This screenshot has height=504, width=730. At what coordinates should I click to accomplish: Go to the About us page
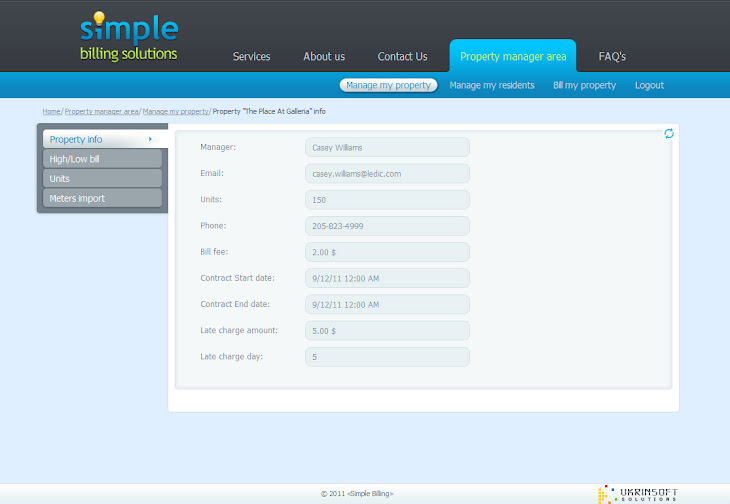pos(324,56)
